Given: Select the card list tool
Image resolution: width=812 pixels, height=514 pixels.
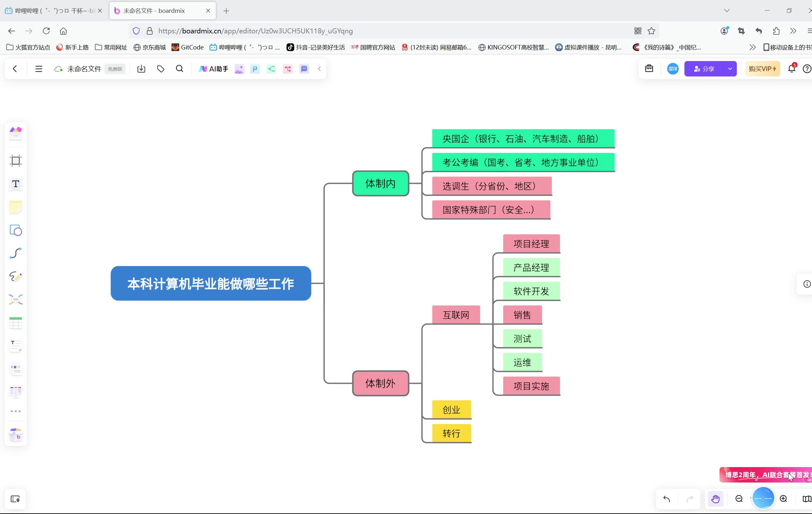Looking at the screenshot, I should click(x=16, y=369).
